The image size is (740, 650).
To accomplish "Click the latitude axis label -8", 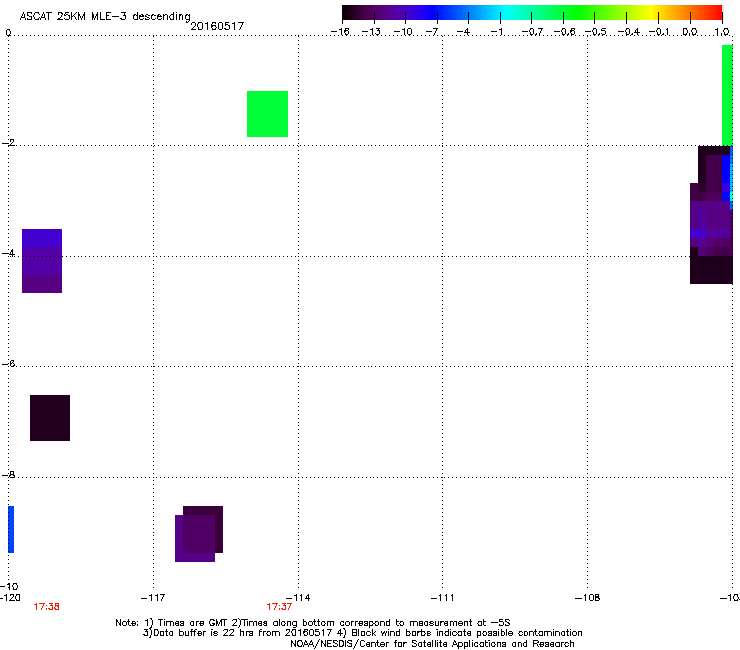I will (x=8, y=475).
